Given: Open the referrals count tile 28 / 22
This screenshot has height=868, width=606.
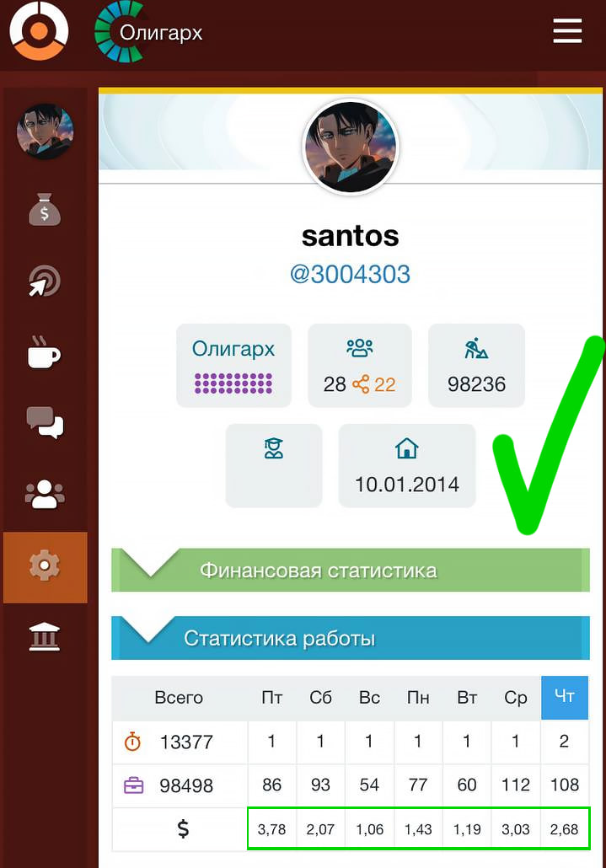Looking at the screenshot, I should coord(360,366).
